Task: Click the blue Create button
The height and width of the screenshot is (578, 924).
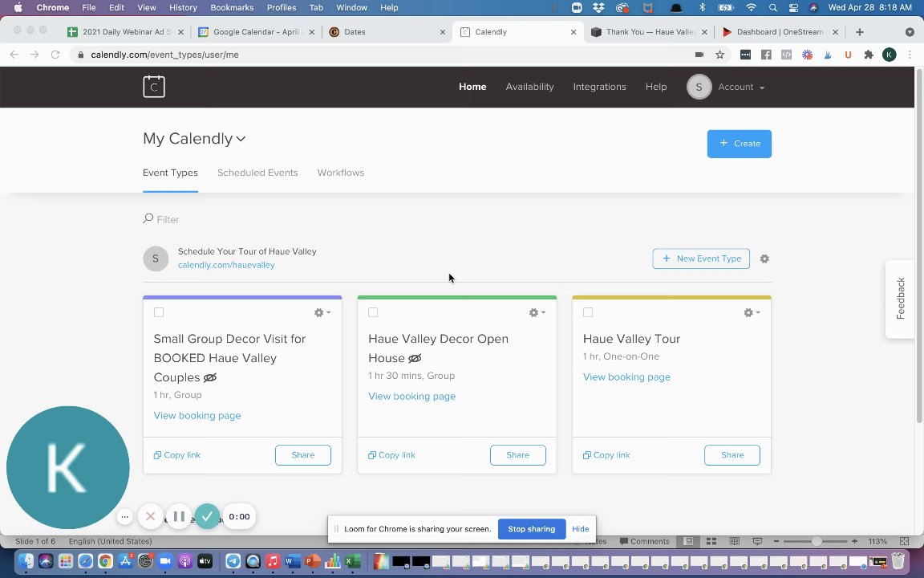Action: tap(739, 144)
